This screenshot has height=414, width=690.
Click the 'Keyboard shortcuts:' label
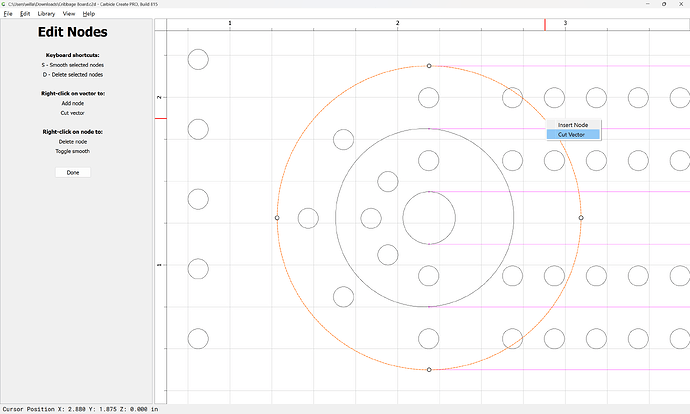(x=73, y=55)
